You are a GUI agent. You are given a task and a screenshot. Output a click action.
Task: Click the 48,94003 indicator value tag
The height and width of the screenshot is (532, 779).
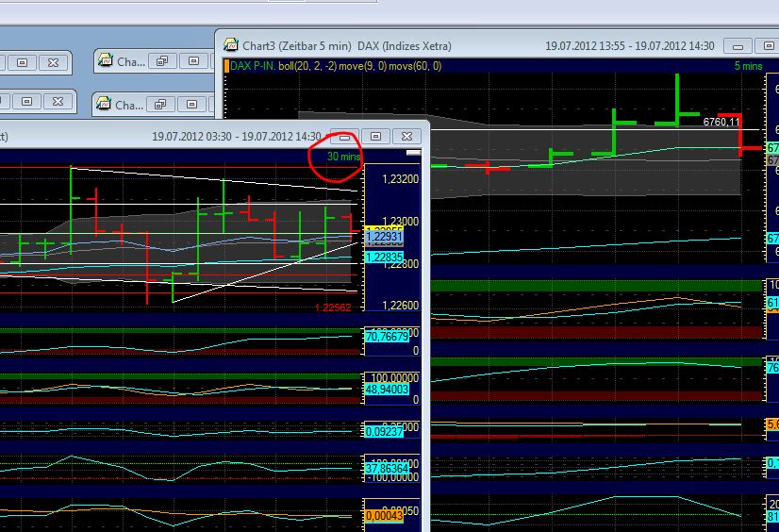click(x=387, y=390)
